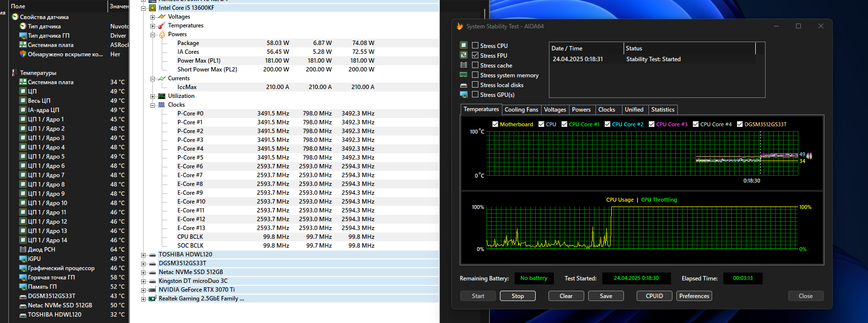868x323 pixels.
Task: Click the RAM module icon beside Stress system memory
Action: 464,75
